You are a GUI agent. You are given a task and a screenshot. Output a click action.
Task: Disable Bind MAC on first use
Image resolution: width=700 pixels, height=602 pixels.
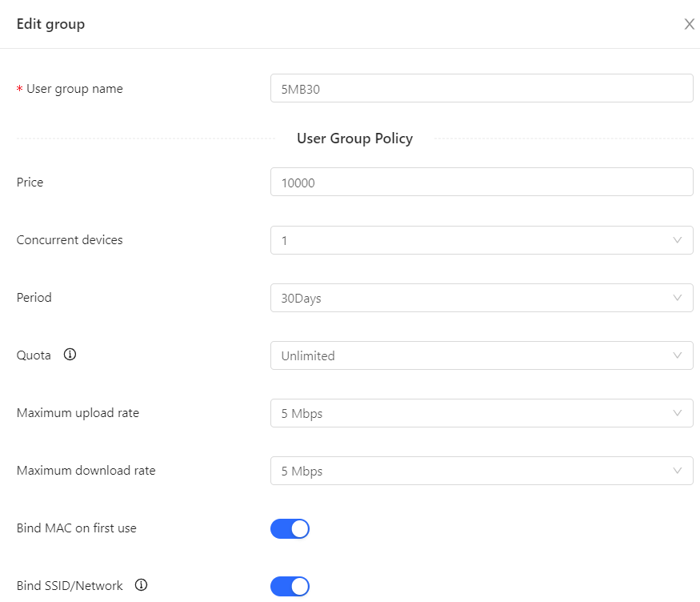[290, 529]
